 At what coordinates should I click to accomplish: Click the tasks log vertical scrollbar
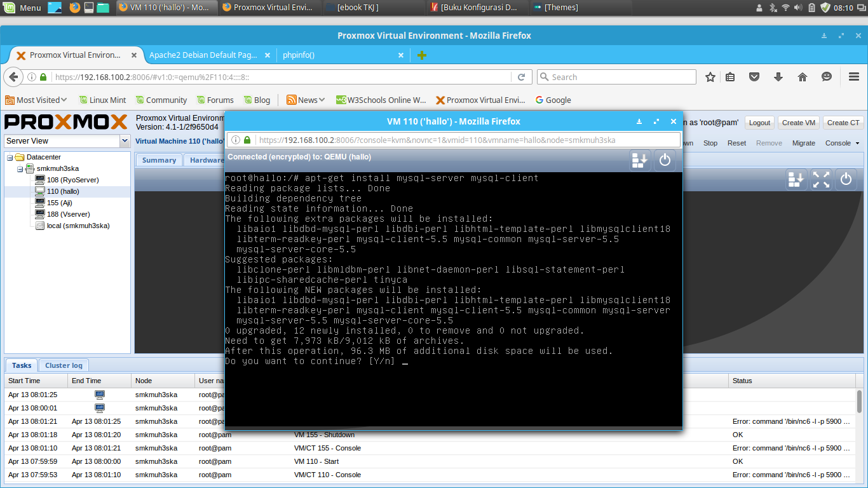(860, 401)
